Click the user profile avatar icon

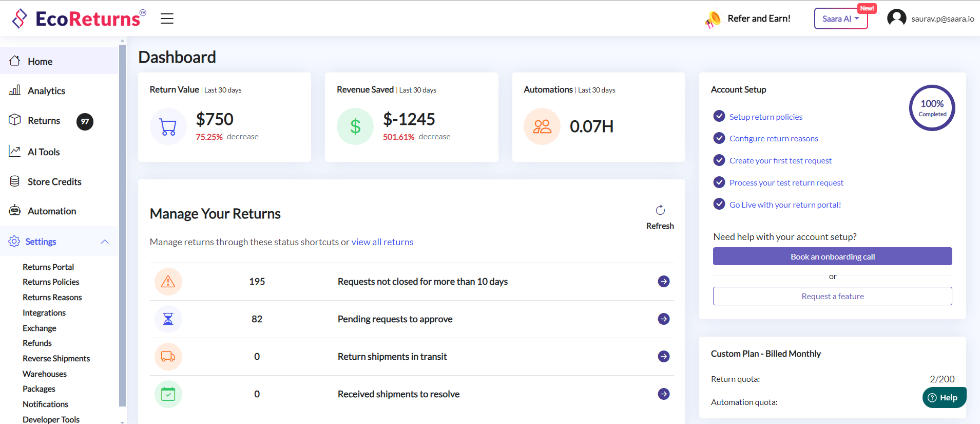click(896, 19)
